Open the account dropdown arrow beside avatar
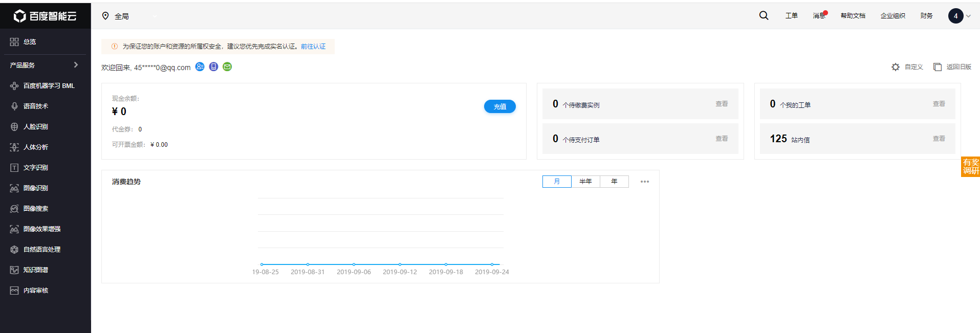This screenshot has height=333, width=980. (x=968, y=16)
